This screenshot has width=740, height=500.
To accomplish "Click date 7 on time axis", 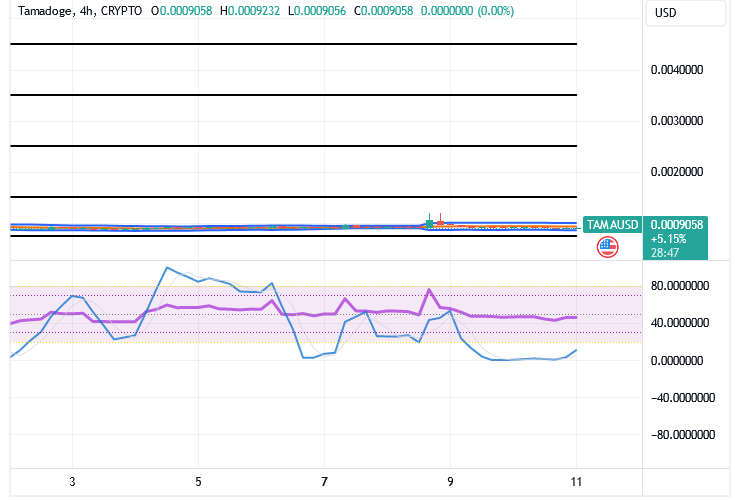I will 324,482.
